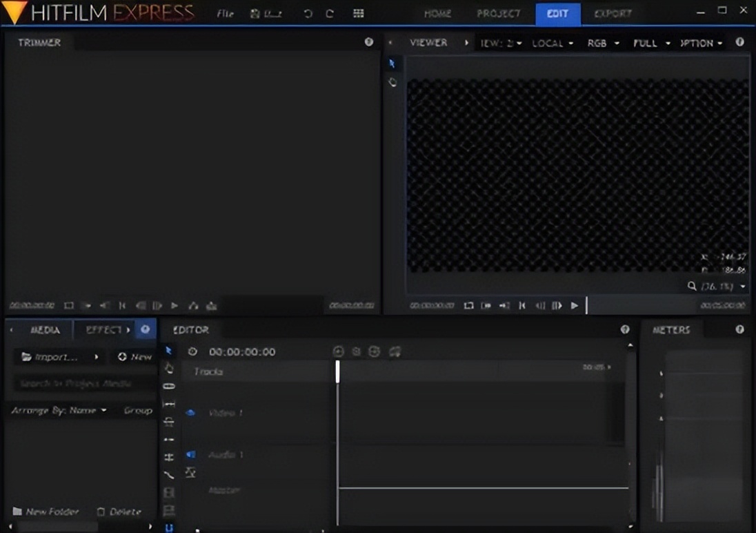Click the Import... button

pyautogui.click(x=50, y=357)
